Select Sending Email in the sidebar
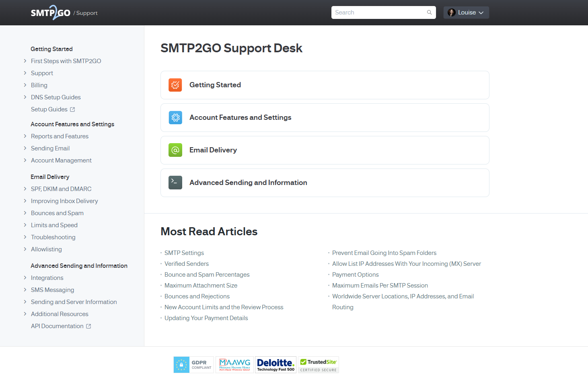588x376 pixels. (x=50, y=148)
